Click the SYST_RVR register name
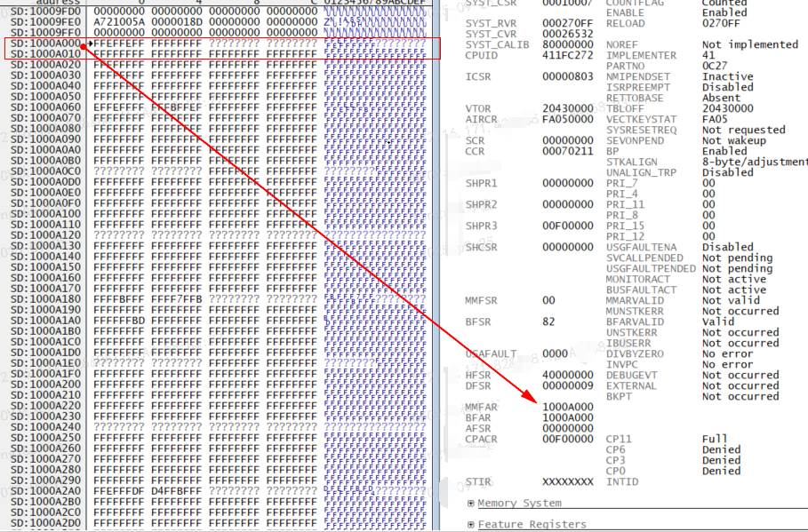Image resolution: width=808 pixels, height=532 pixels. (491, 24)
